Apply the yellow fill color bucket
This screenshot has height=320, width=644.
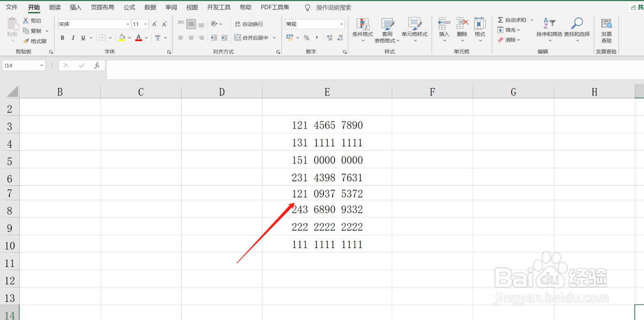point(122,38)
